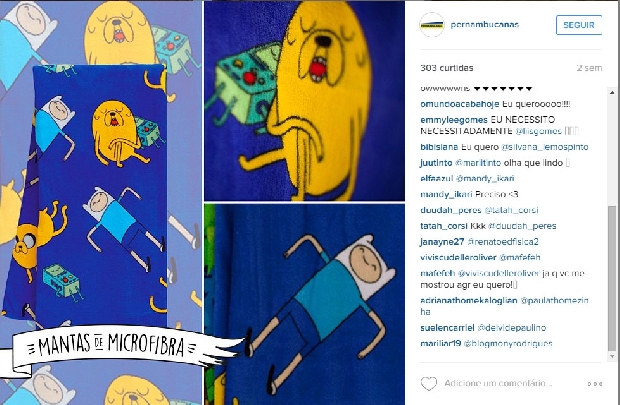This screenshot has width=620, height=405.
Task: Click the comments scrollbar down arrow
Action: 612,356
